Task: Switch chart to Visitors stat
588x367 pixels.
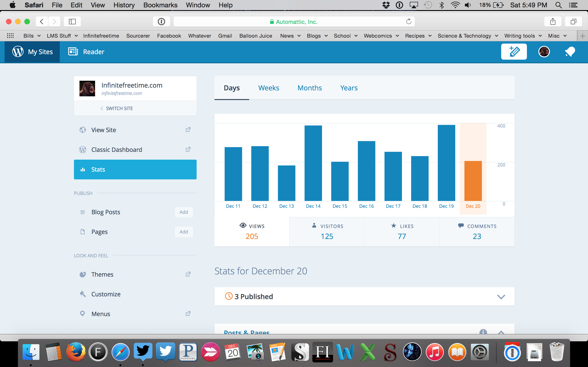Action: (327, 232)
